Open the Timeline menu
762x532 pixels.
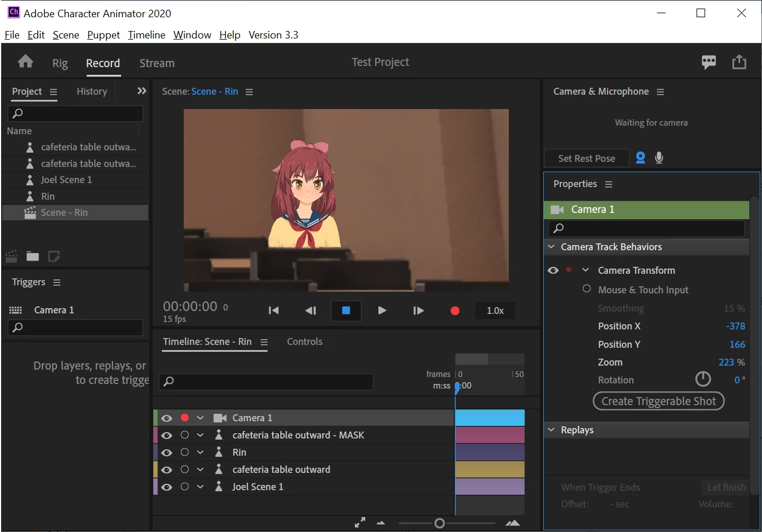tap(146, 35)
